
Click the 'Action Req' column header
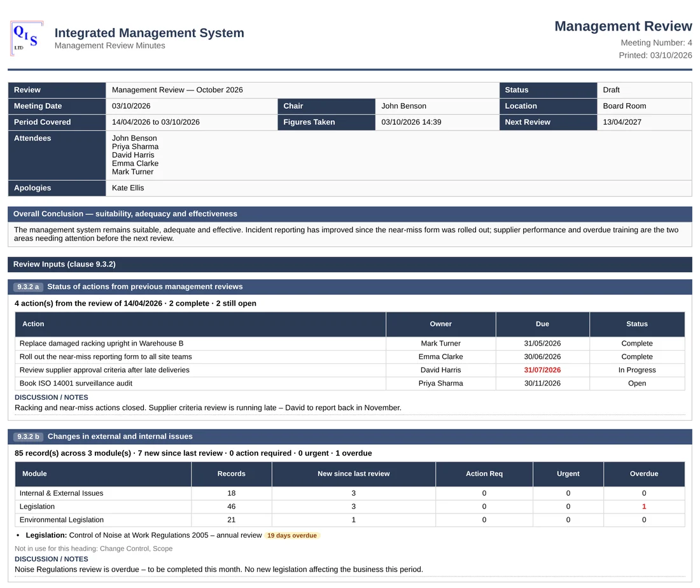click(484, 473)
